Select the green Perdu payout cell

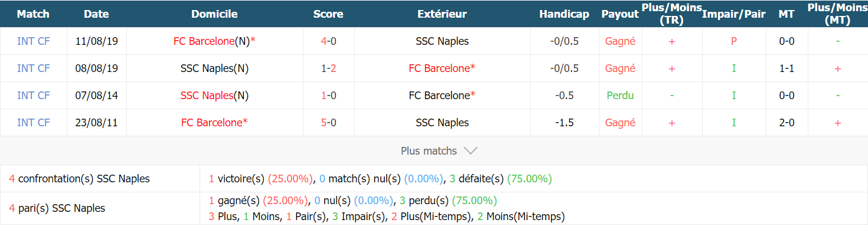[x=620, y=96]
